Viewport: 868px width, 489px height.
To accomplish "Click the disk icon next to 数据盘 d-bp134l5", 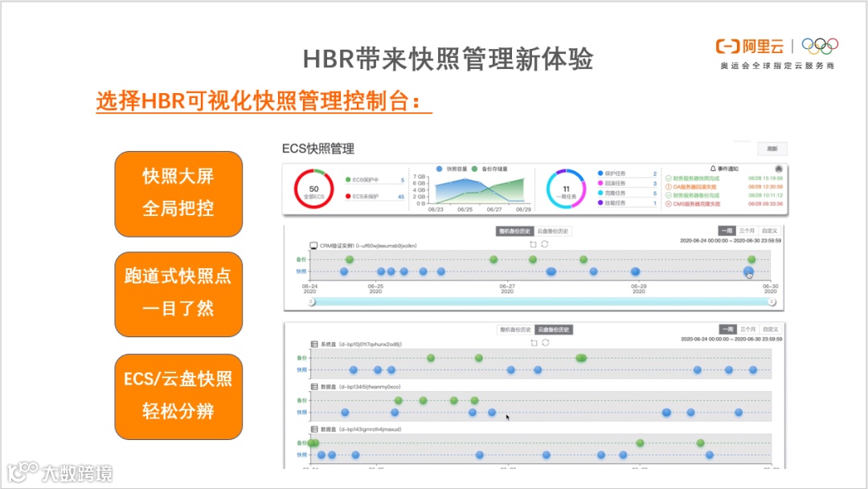I will (314, 387).
